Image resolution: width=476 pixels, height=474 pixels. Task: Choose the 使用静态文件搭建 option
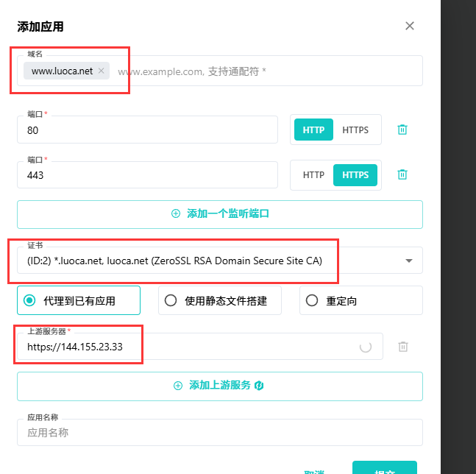point(219,300)
